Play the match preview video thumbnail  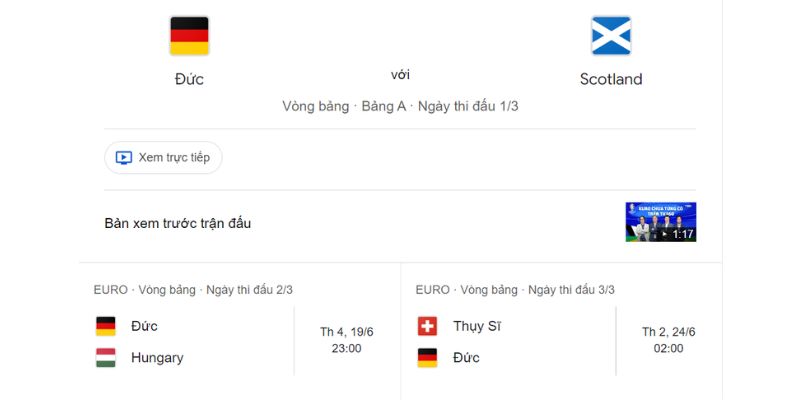pyautogui.click(x=660, y=222)
